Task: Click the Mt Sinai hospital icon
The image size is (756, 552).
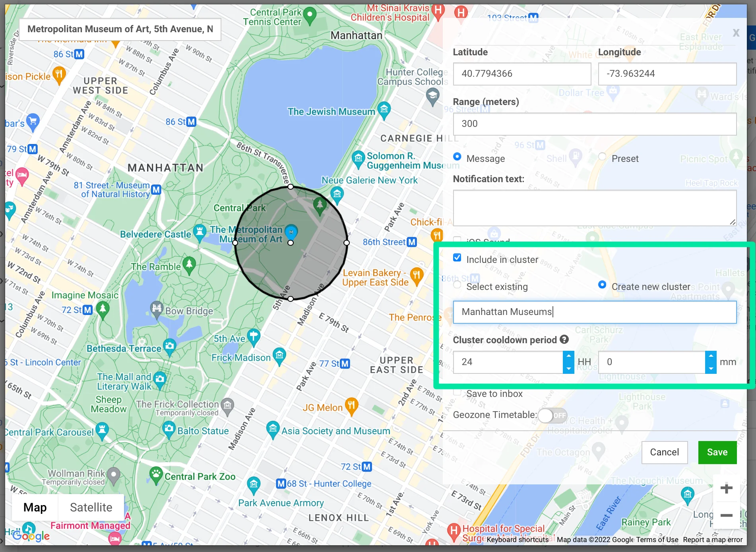Action: [437, 12]
